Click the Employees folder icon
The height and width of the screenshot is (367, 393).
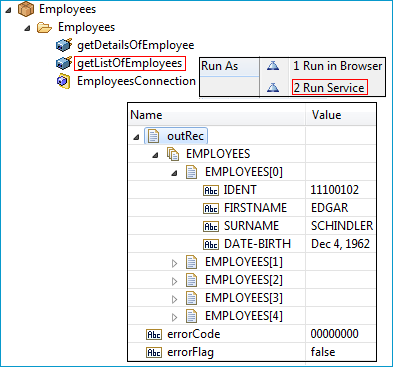pyautogui.click(x=44, y=27)
